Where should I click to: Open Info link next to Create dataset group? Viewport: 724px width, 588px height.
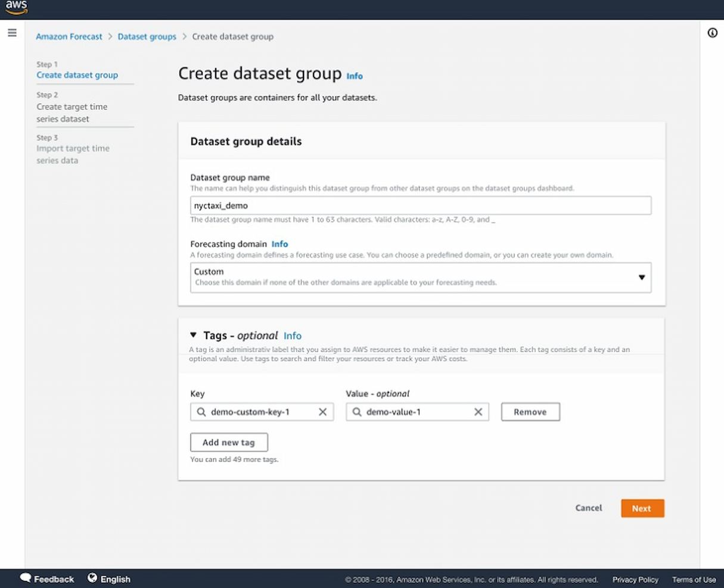[355, 76]
